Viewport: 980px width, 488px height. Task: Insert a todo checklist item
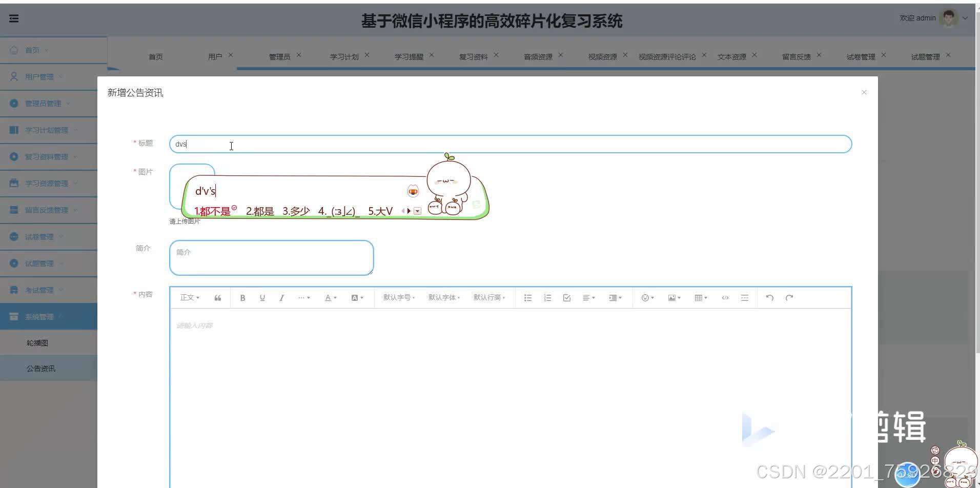(567, 298)
